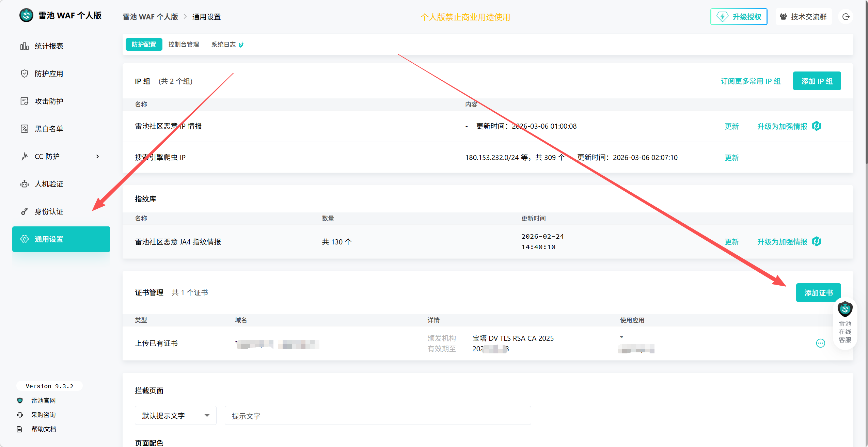
Task: Open certificate row more-options ellipsis icon
Action: (x=820, y=343)
